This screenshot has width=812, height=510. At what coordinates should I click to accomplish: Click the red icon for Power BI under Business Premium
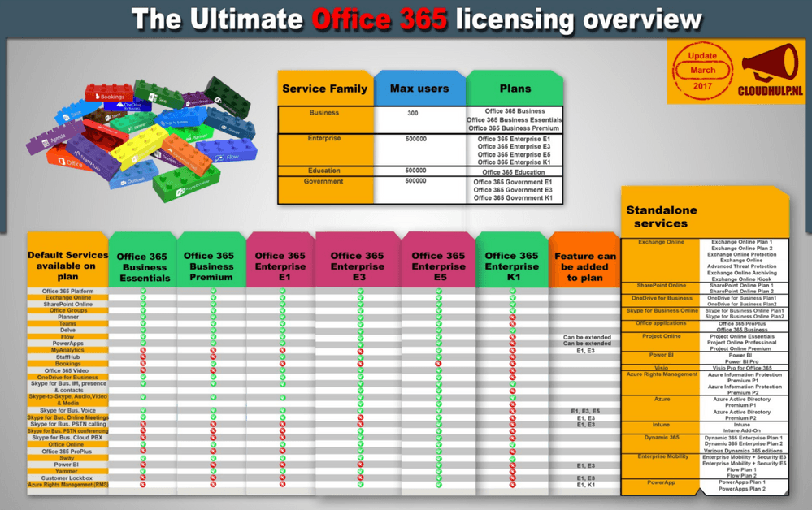pyautogui.click(x=213, y=465)
